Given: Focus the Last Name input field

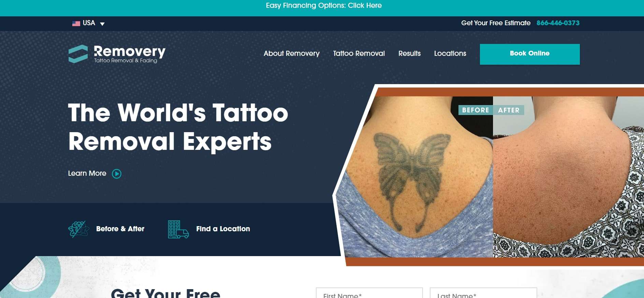Looking at the screenshot, I should coord(483,293).
